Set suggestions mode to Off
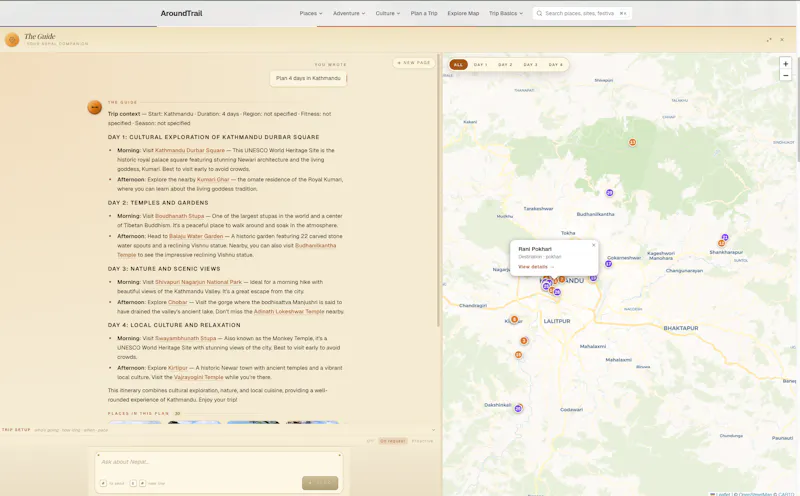Image resolution: width=800 pixels, height=496 pixels. tap(370, 441)
